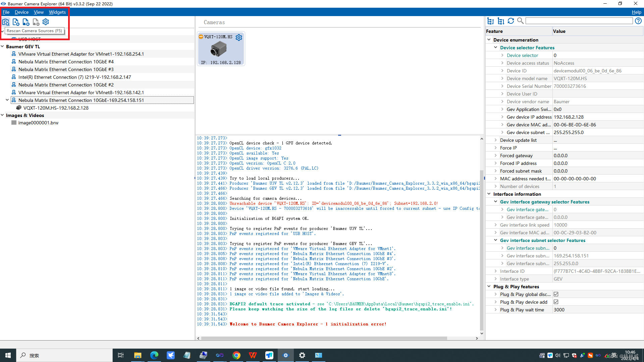The width and height of the screenshot is (644, 362).
Task: Click the Rescan Camera Sources icon
Action: [6, 22]
